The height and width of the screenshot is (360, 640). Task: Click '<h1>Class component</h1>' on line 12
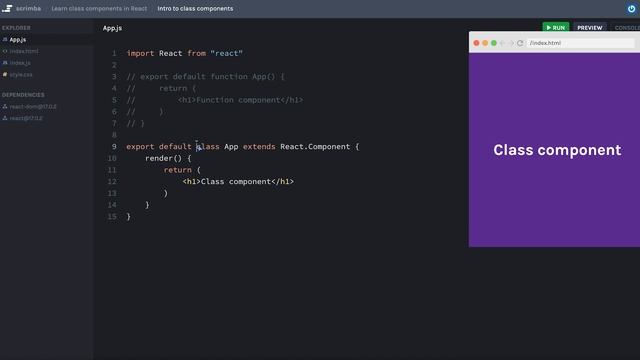[x=238, y=182]
